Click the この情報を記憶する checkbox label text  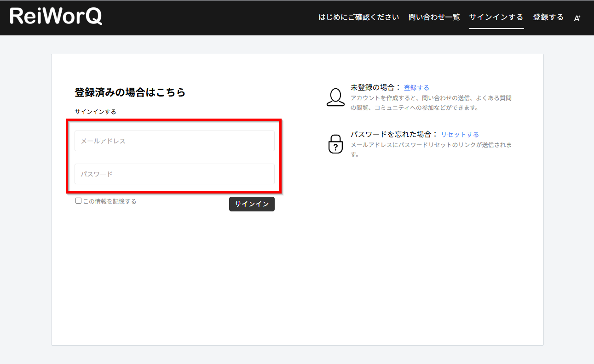pos(110,201)
